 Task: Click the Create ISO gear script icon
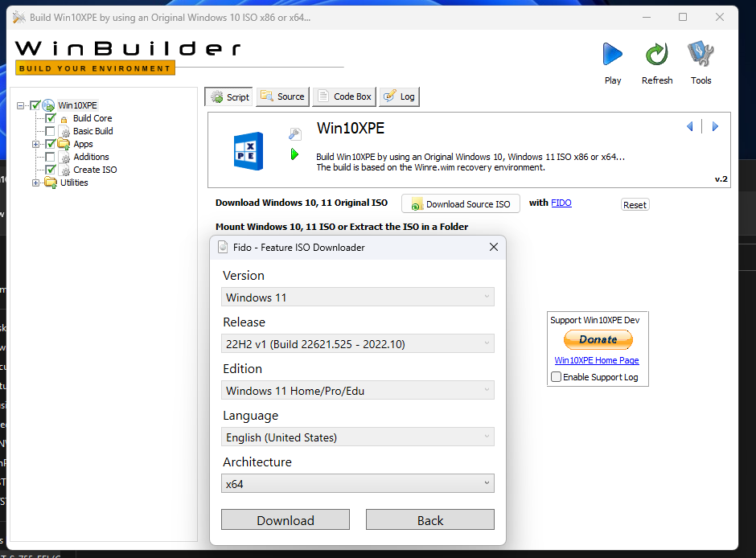tap(64, 170)
